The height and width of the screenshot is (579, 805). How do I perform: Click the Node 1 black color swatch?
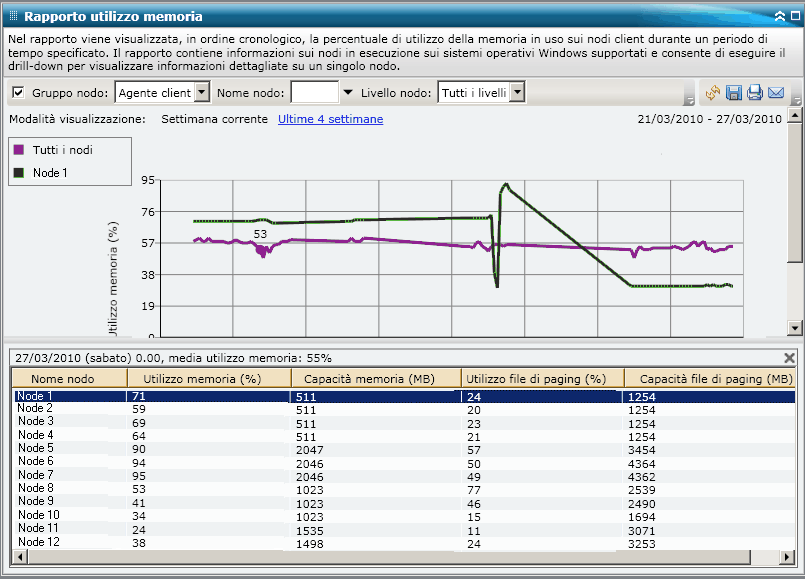point(17,172)
